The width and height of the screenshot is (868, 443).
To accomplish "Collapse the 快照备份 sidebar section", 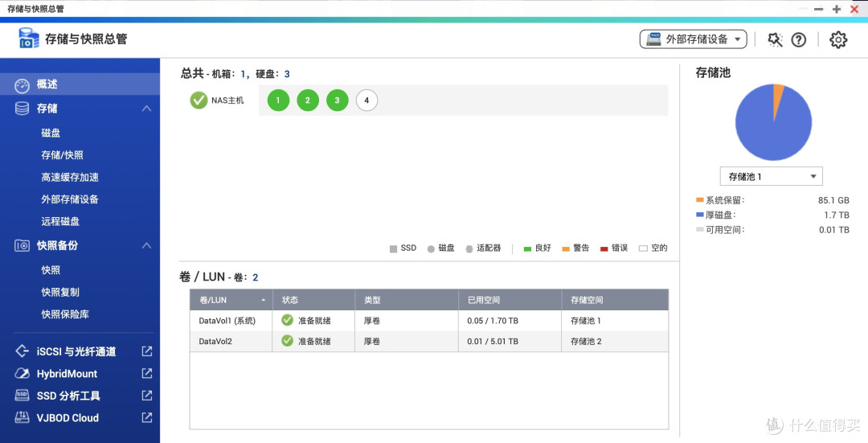I will point(146,245).
